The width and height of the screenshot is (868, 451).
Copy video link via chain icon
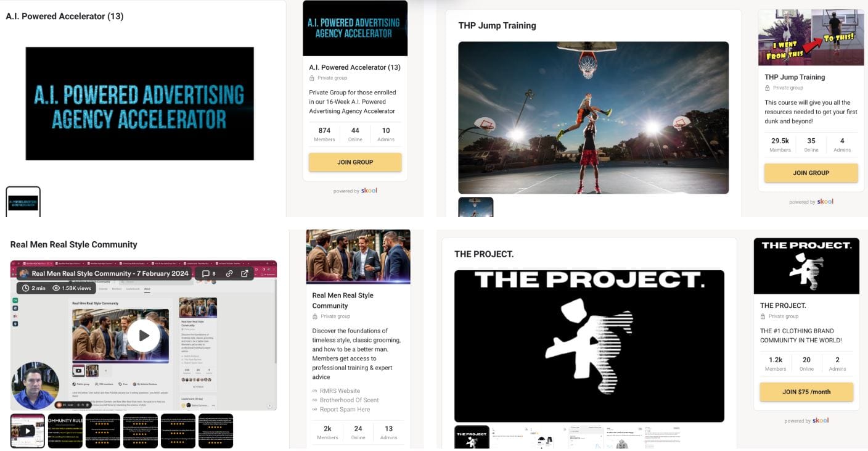(x=229, y=273)
